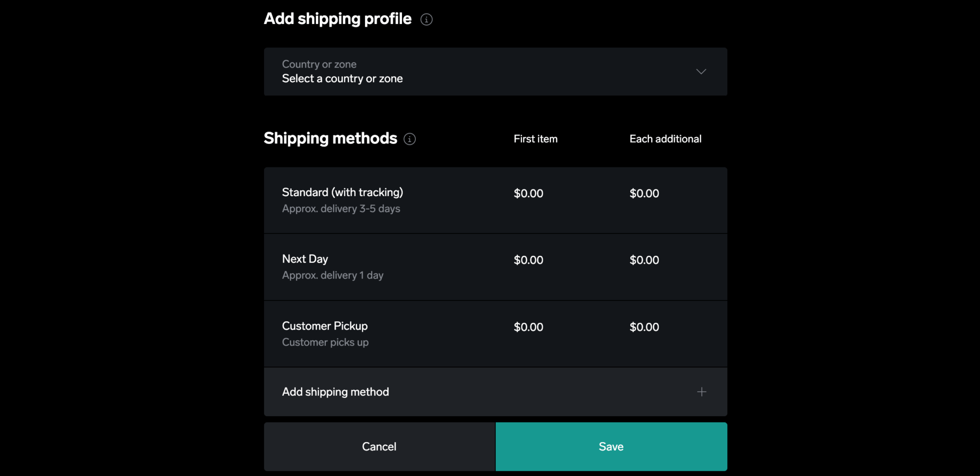
Task: Click the Shipping methods info icon
Action: click(x=409, y=139)
